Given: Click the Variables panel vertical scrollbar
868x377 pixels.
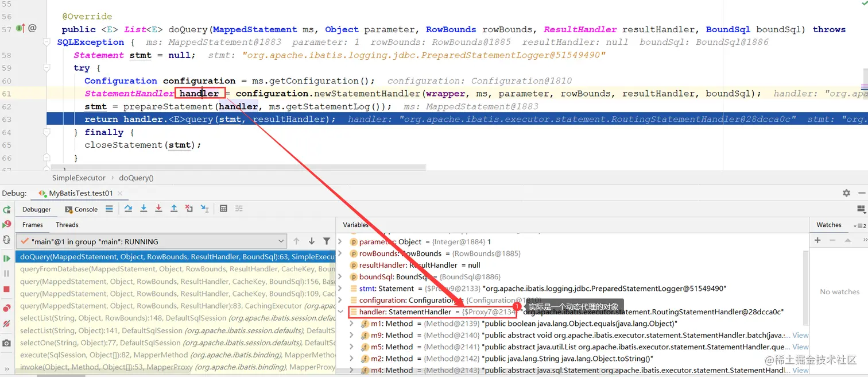Looking at the screenshot, I should tap(807, 287).
